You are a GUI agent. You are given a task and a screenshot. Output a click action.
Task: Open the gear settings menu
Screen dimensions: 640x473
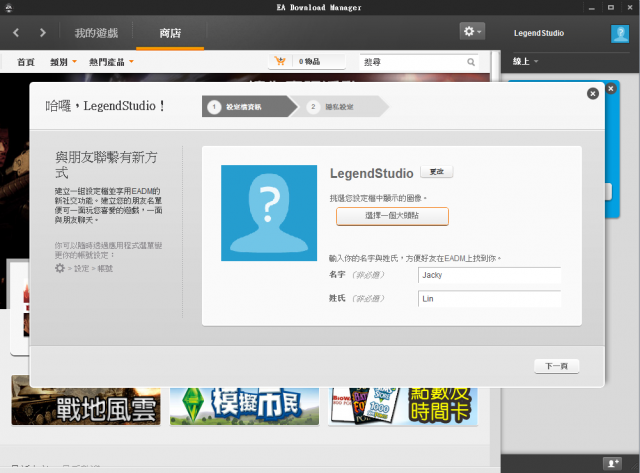[472, 32]
